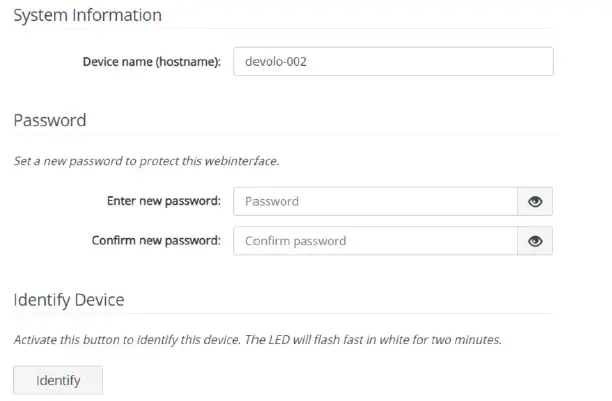This screenshot has height=401, width=612.
Task: Click the Identify Device heading
Action: [68, 299]
